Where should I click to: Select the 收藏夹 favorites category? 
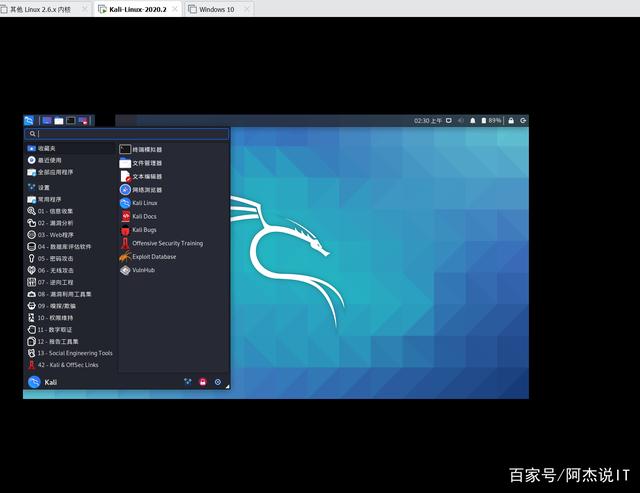(70, 149)
